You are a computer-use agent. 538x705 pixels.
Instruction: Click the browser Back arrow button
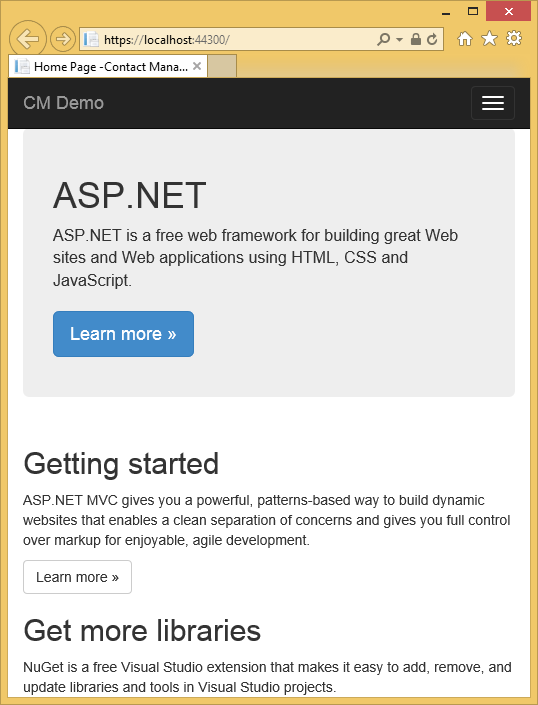28,39
